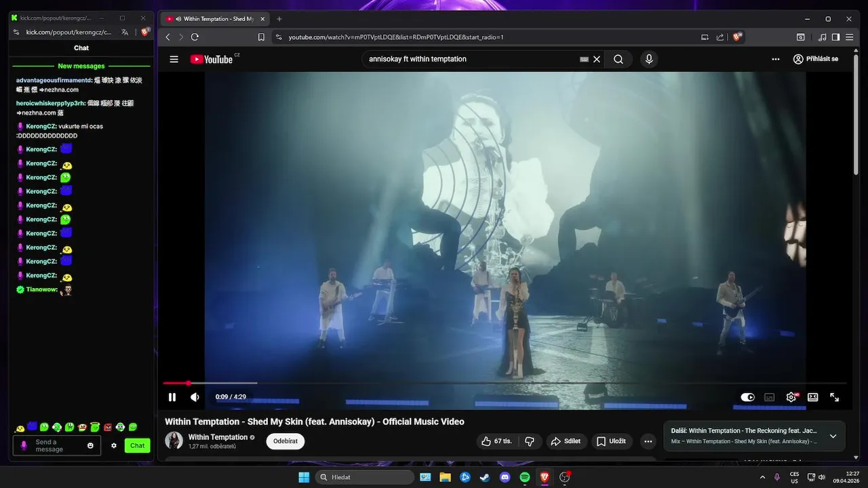
Task: Open Brave Shields in the Kick popout window
Action: tap(144, 32)
